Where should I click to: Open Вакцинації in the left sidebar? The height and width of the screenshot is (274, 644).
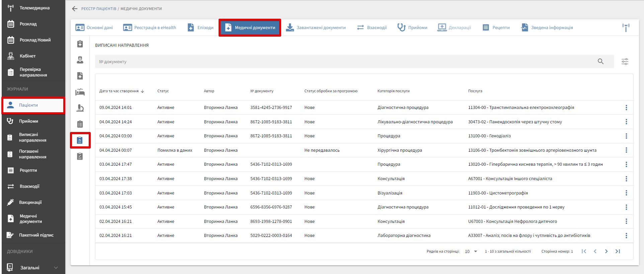point(30,202)
